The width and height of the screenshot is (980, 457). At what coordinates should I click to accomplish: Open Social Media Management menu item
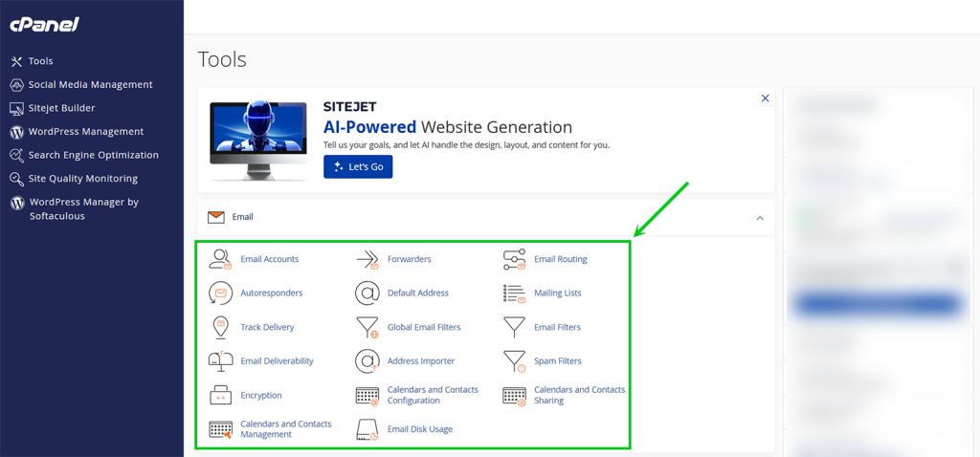(90, 84)
